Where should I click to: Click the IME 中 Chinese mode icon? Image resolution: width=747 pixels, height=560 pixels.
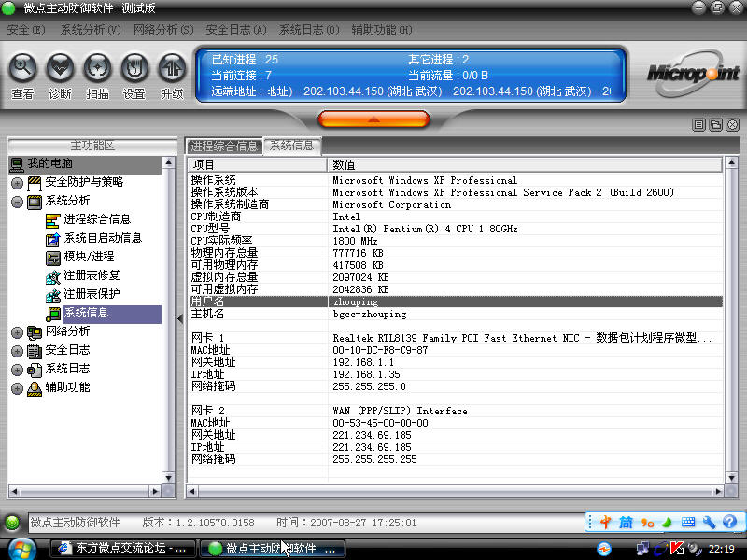605,523
